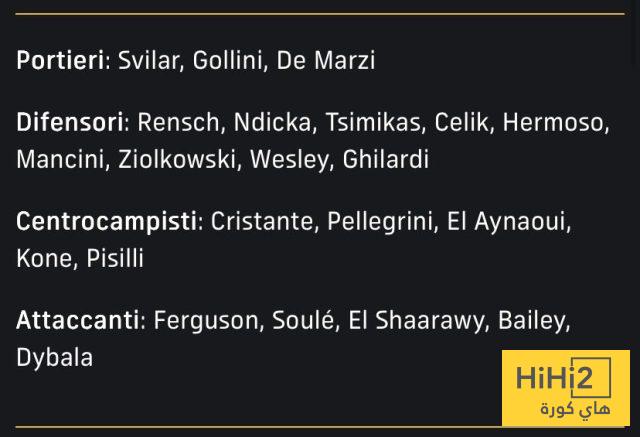Viewport: 640px width, 437px height.
Task: Click the HiHi2 watermark logo
Action: (566, 379)
